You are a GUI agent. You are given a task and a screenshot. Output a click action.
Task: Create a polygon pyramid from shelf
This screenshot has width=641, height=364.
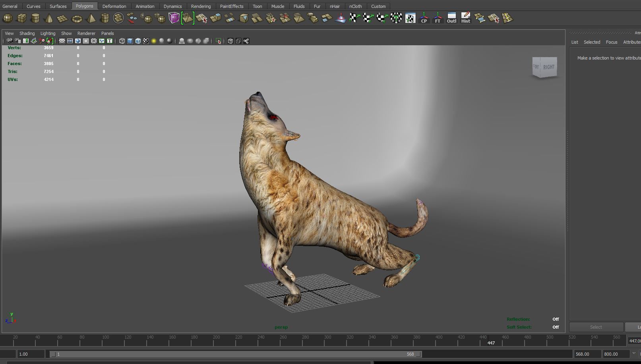point(91,18)
